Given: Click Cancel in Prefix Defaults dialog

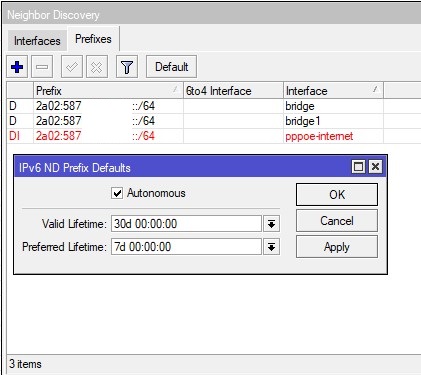Looking at the screenshot, I should 337,221.
